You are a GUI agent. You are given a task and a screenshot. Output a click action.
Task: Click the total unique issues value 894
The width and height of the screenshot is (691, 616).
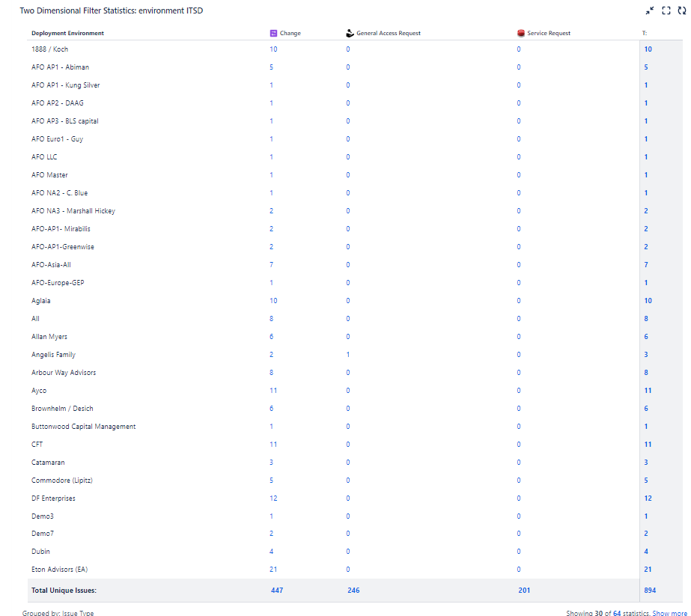[x=648, y=590]
